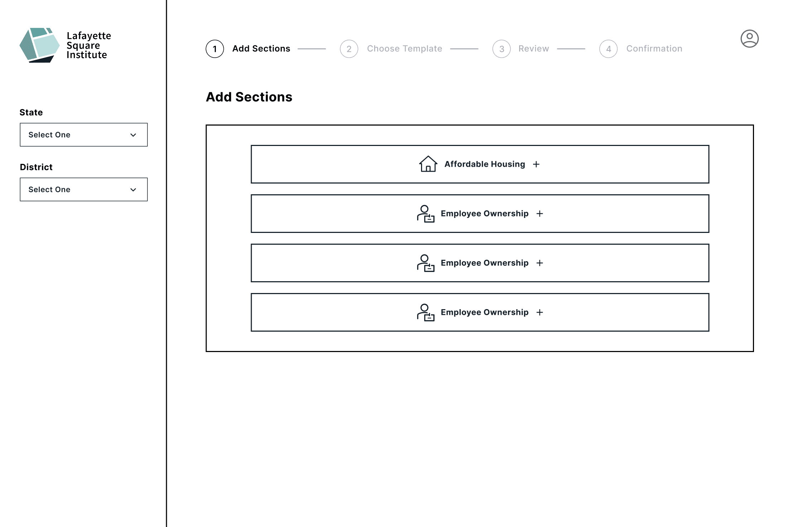Add the Affordable Housing section
This screenshot has width=812, height=527.
coord(480,164)
